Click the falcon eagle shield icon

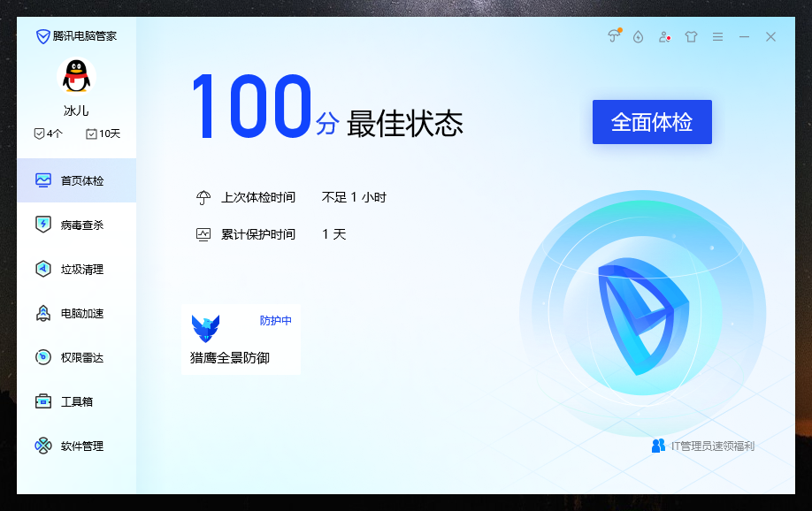205,328
